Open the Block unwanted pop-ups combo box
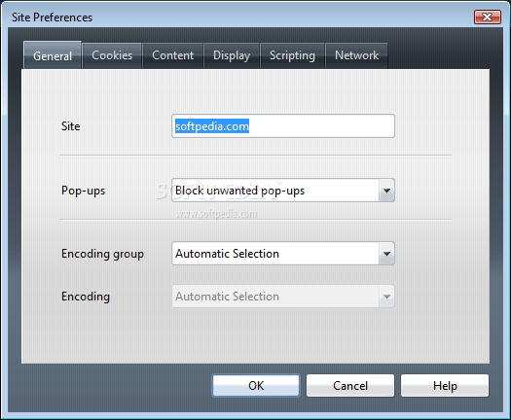Image resolution: width=511 pixels, height=420 pixels. tap(283, 191)
